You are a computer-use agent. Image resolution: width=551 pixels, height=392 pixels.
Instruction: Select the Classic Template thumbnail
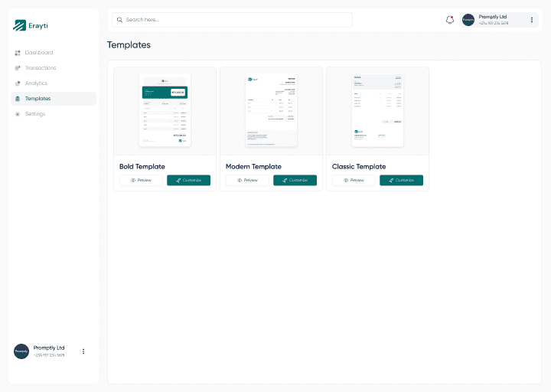coord(377,110)
